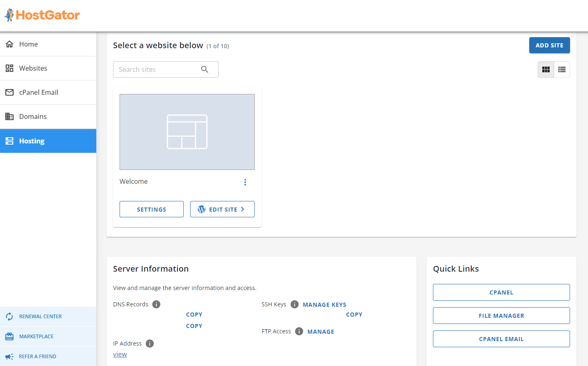Show DNS Records info tooltip icon
The image size is (588, 366).
point(156,304)
